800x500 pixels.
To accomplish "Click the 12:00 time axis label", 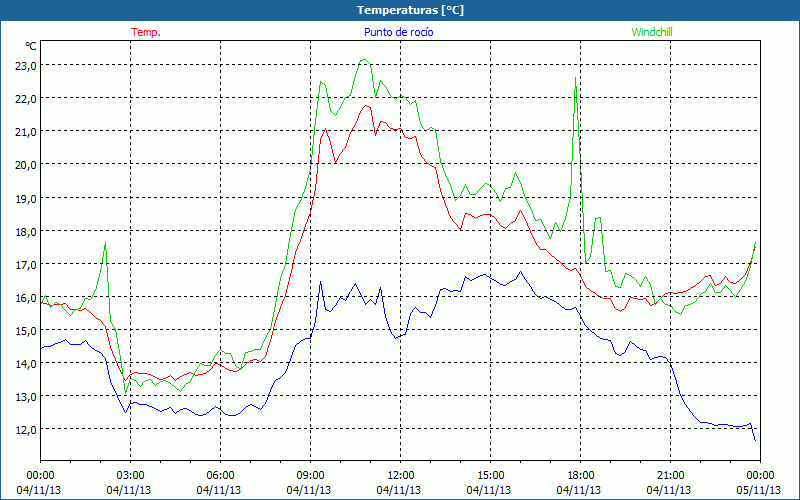I will pyautogui.click(x=401, y=476).
